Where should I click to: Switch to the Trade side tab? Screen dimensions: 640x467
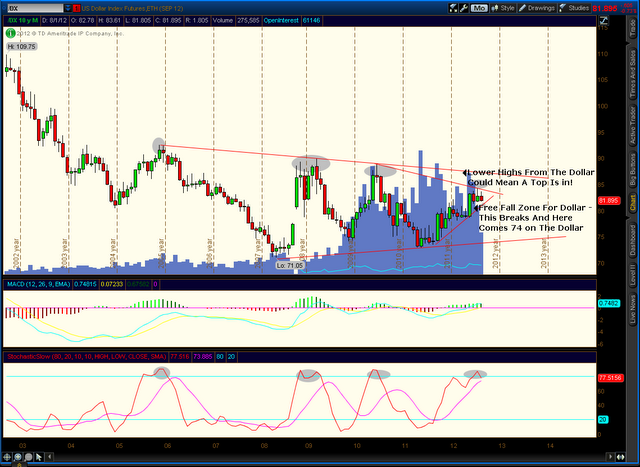tap(633, 28)
